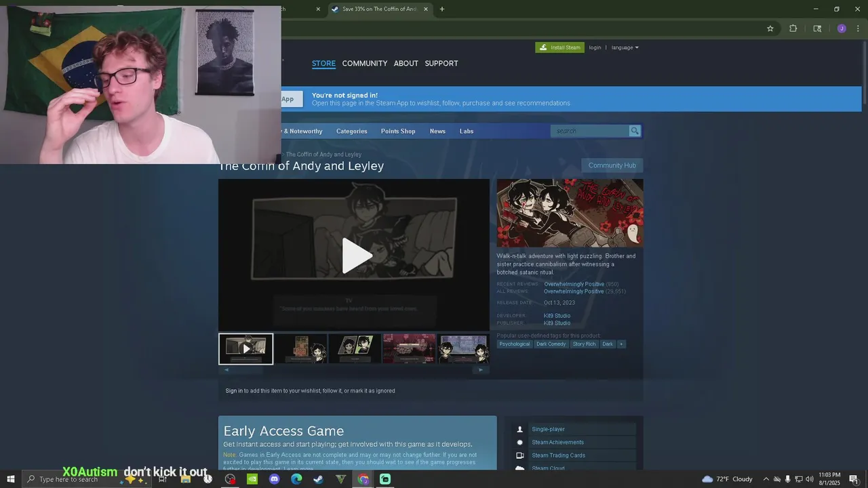
Task: Click the Sign in link
Action: pyautogui.click(x=234, y=390)
